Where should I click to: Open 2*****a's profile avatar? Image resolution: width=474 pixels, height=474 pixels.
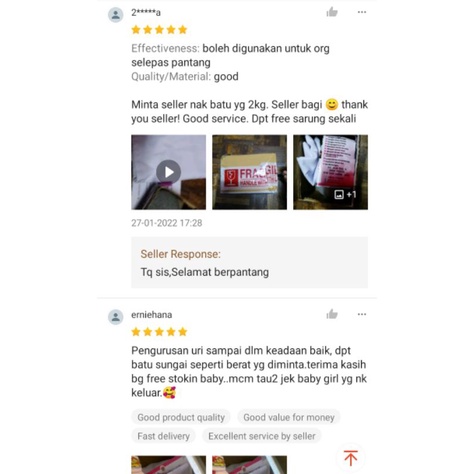pyautogui.click(x=116, y=15)
